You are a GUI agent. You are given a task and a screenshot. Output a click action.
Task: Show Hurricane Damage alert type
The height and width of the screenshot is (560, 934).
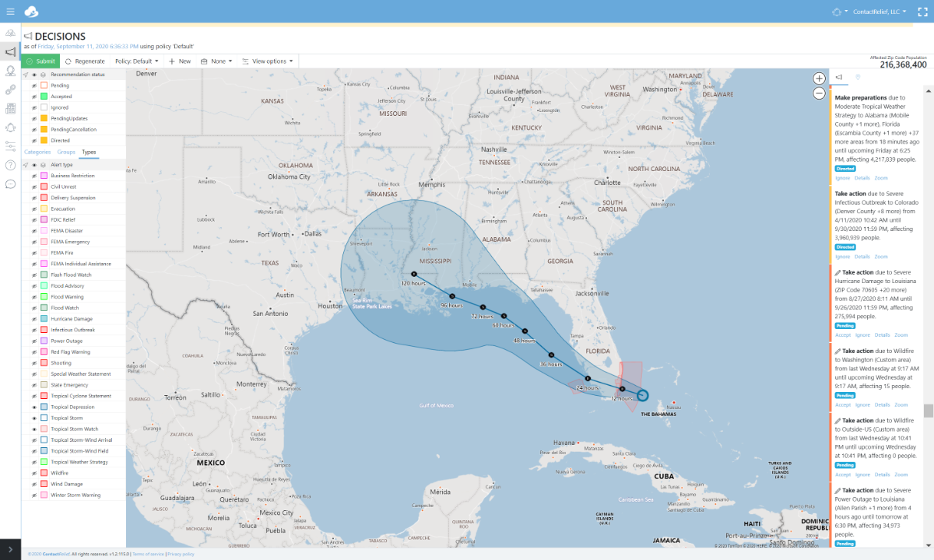(33, 319)
